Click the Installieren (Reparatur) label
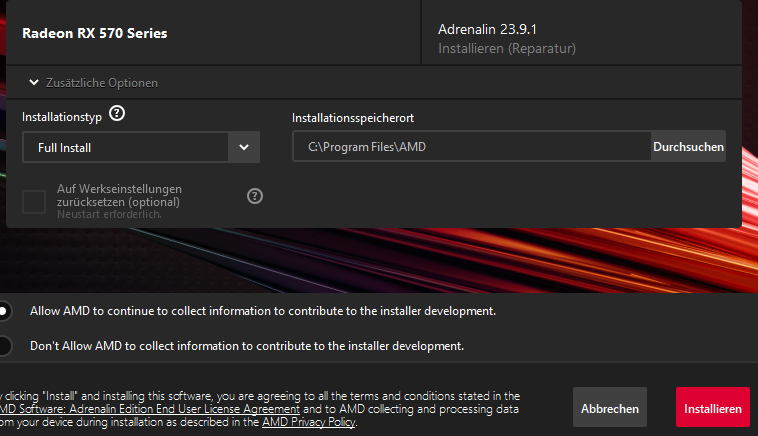This screenshot has width=758, height=436. pyautogui.click(x=507, y=48)
